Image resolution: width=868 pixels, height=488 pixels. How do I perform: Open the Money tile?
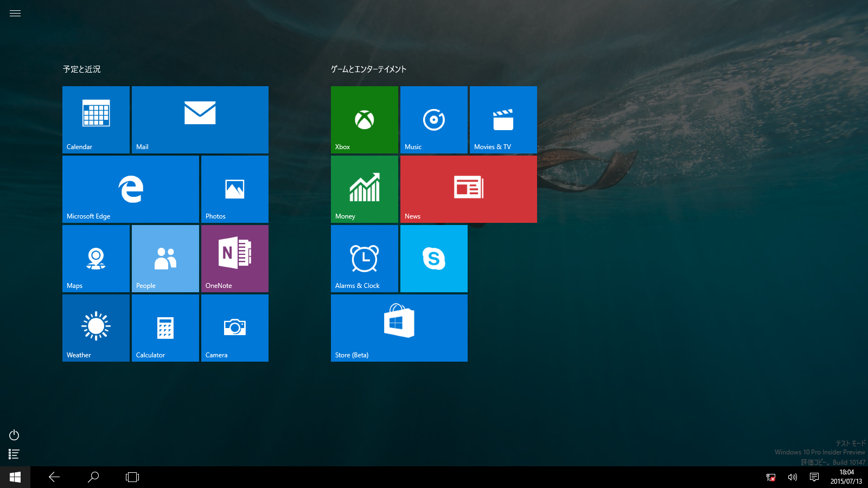tap(365, 189)
